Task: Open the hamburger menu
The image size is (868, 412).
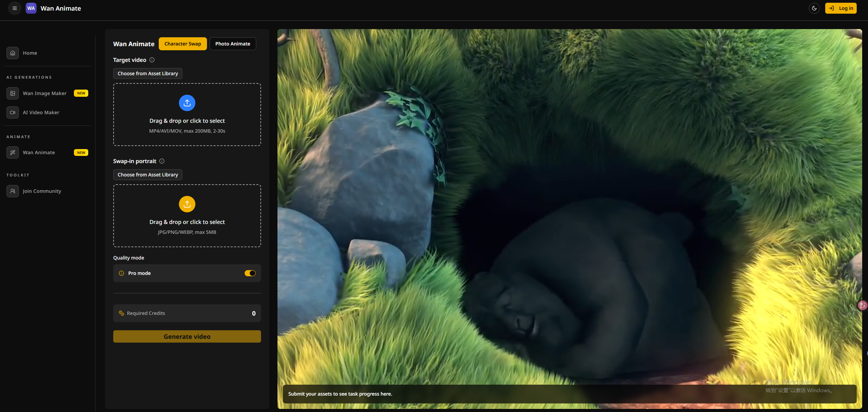Action: click(14, 8)
